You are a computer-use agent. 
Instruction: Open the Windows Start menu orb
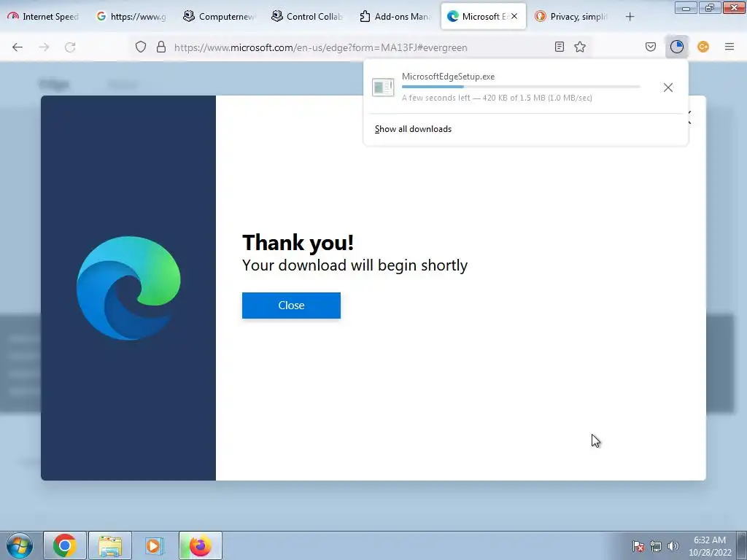click(x=20, y=545)
